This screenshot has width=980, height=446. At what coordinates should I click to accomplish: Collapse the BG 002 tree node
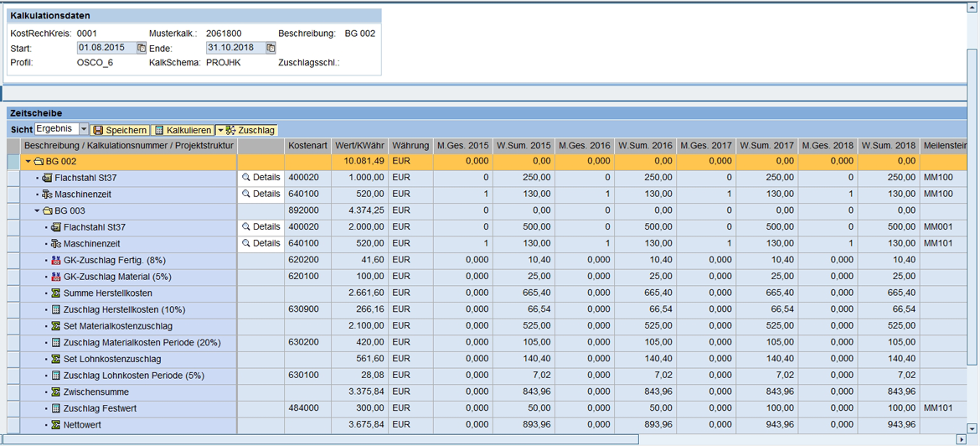click(28, 162)
